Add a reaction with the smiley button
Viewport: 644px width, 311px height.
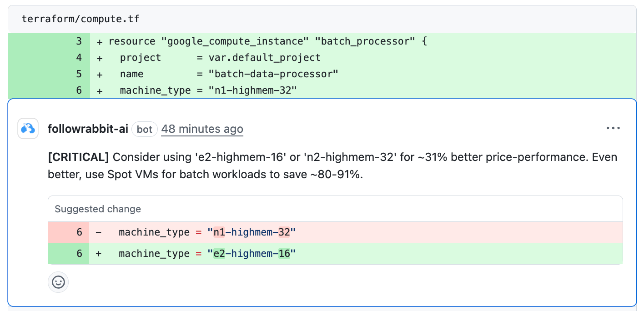click(58, 282)
